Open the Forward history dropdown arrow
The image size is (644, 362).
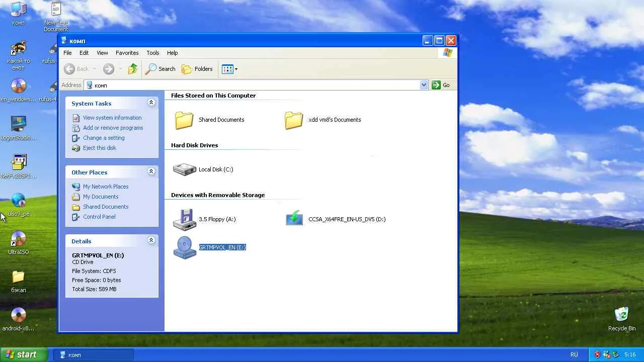120,69
